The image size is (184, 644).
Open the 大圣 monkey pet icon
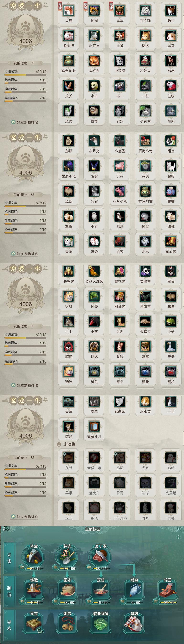[x=120, y=36]
